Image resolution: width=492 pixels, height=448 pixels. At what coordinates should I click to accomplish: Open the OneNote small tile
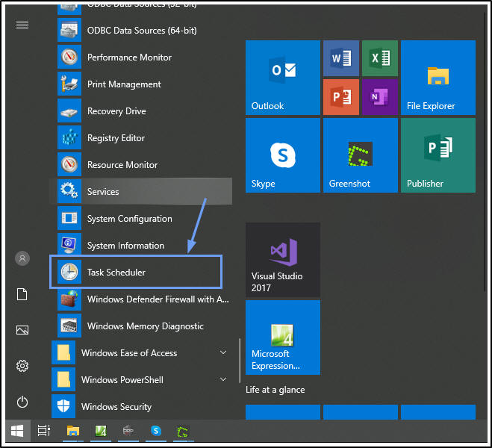point(379,96)
